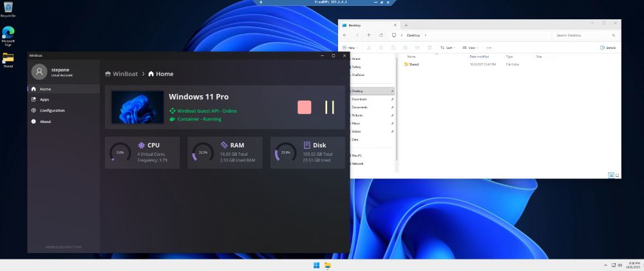Toggle the Details pane in File Explorer
Image resolution: width=644 pixels, height=271 pixels.
tap(609, 48)
